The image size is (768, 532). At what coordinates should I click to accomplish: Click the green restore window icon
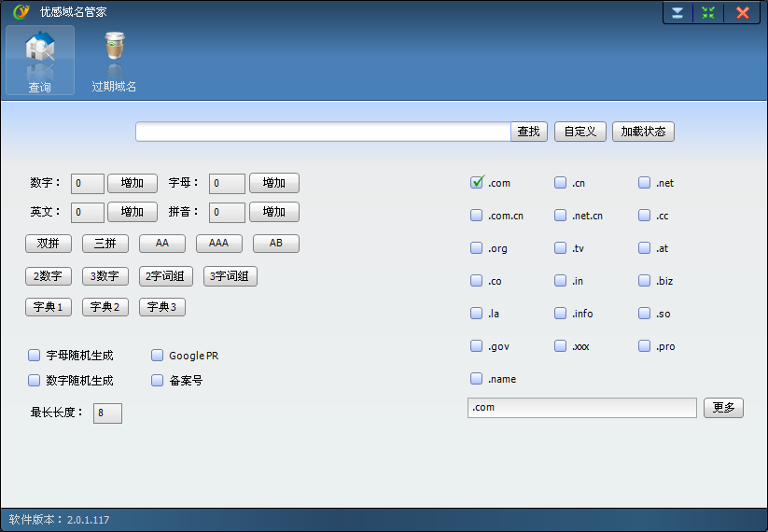tap(708, 13)
